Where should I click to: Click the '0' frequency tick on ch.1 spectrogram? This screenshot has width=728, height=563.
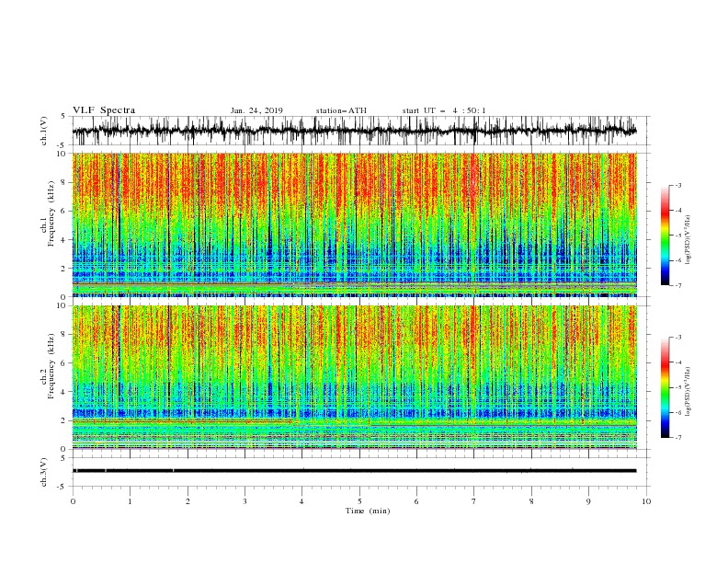[63, 297]
